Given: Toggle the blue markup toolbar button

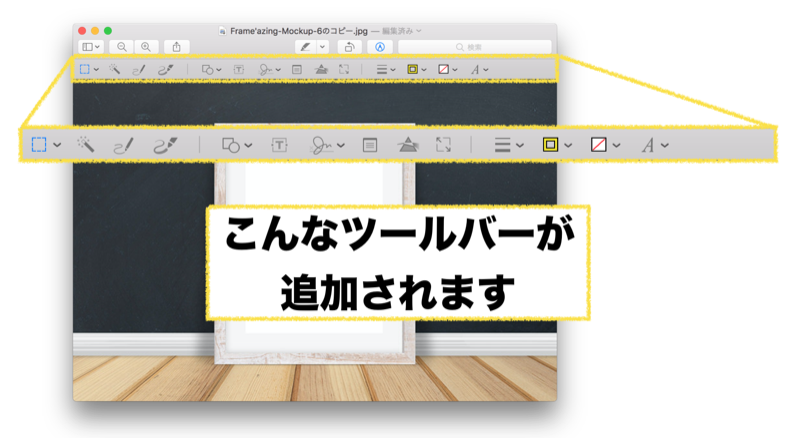Looking at the screenshot, I should click(380, 47).
